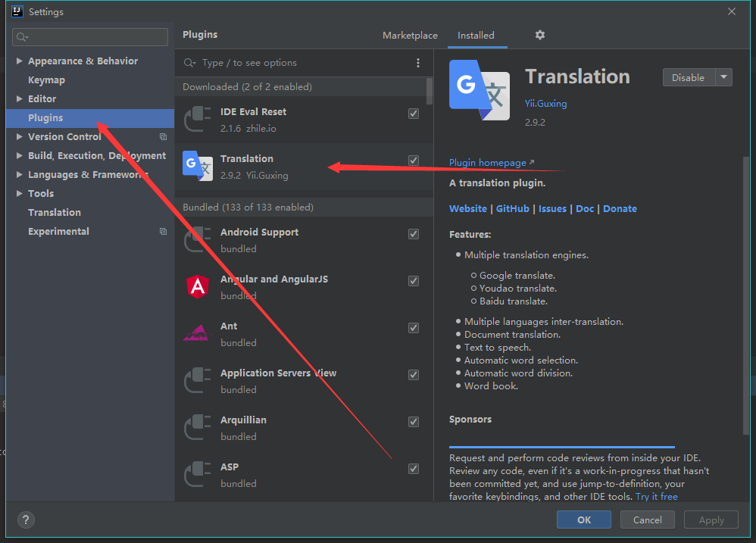The width and height of the screenshot is (756, 543).
Task: Click the Disable plugin button
Action: (689, 77)
